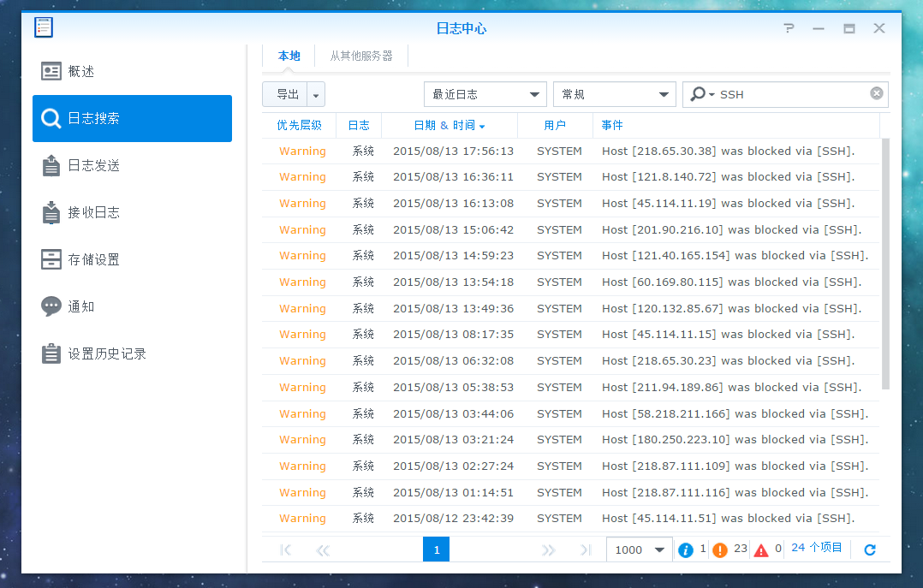Click the refresh icon at bottom right
Screen dimensions: 923x588
(x=870, y=549)
